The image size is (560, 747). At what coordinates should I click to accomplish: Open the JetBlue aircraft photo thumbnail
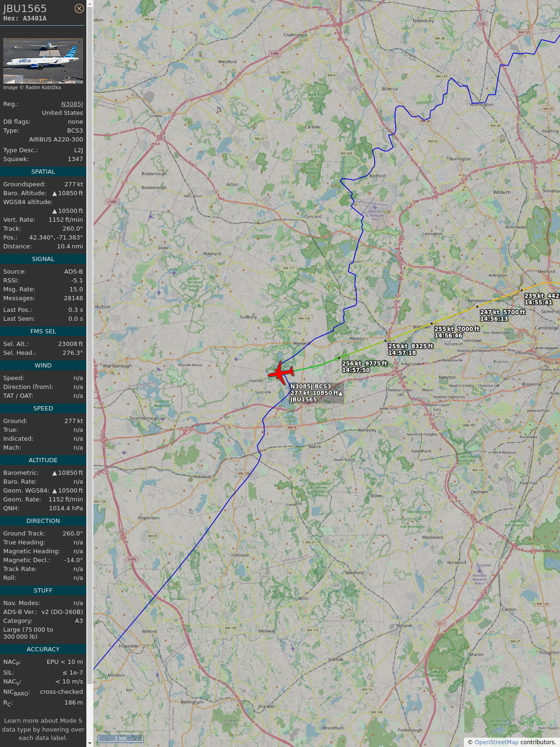(43, 61)
